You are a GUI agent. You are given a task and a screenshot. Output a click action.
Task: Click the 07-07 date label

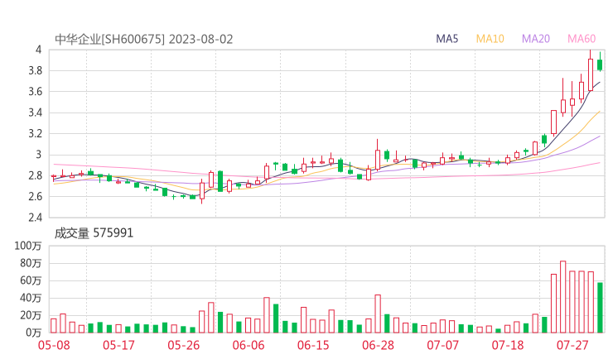click(443, 345)
